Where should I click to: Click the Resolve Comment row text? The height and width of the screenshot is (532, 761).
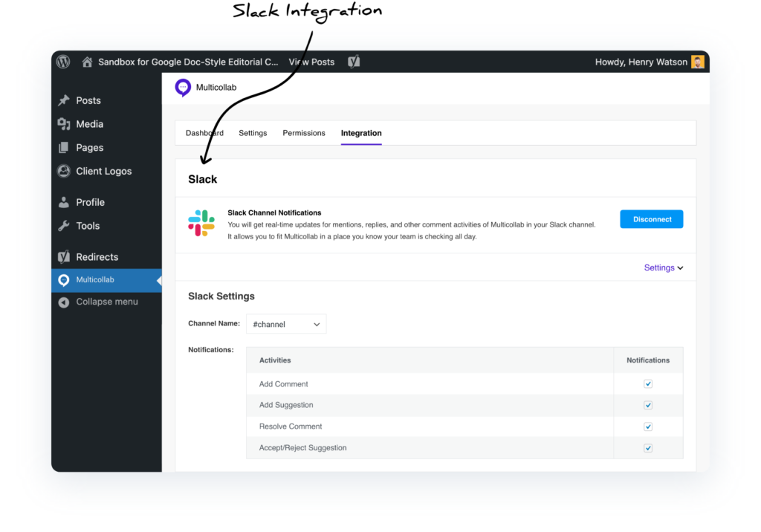(291, 426)
